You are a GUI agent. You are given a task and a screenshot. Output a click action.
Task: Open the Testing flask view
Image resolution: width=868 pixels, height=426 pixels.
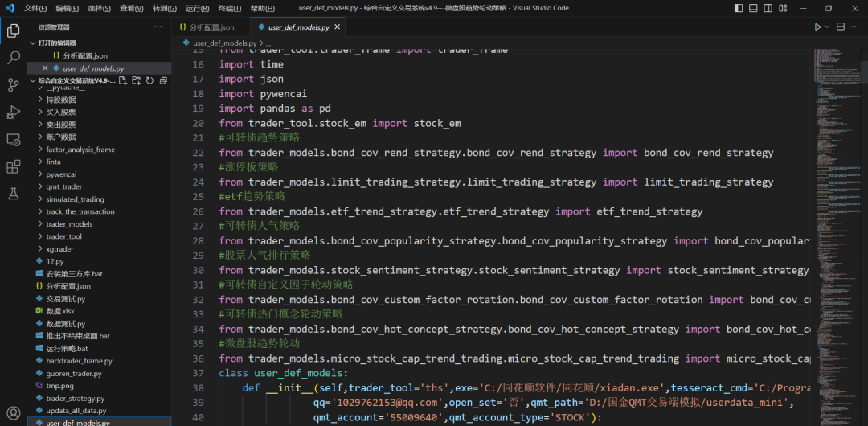pyautogui.click(x=14, y=194)
